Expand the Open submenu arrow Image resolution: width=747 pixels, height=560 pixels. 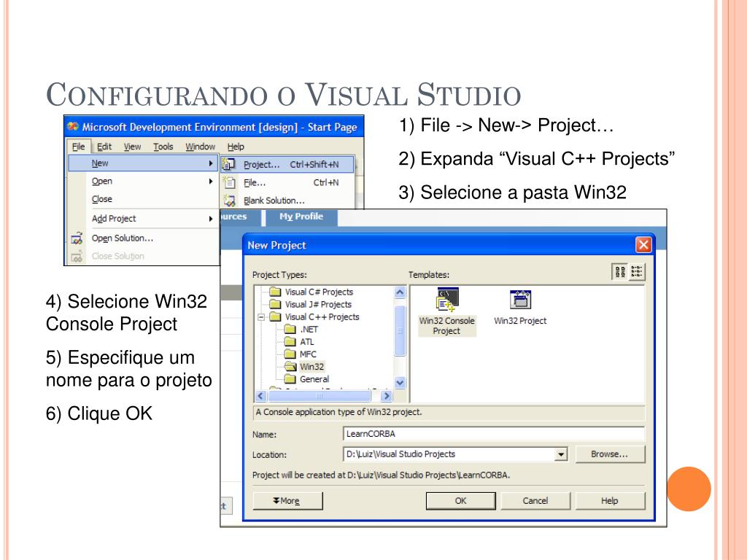point(211,181)
